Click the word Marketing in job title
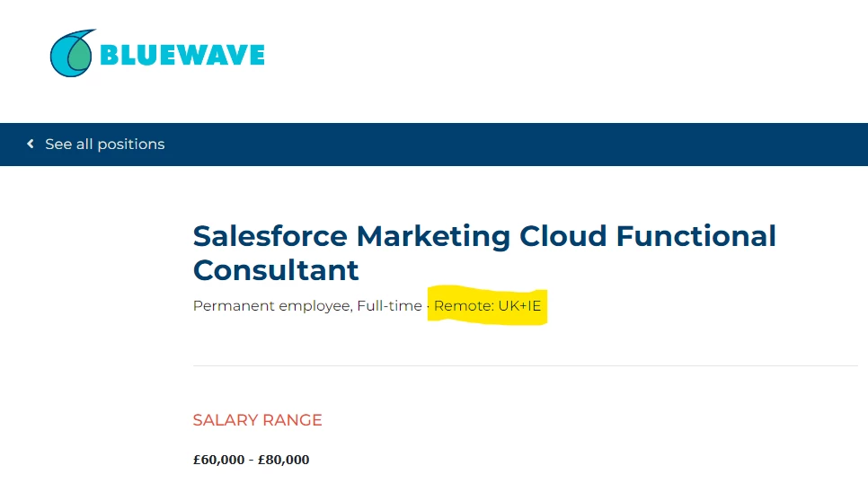The height and width of the screenshot is (483, 868). tap(433, 238)
